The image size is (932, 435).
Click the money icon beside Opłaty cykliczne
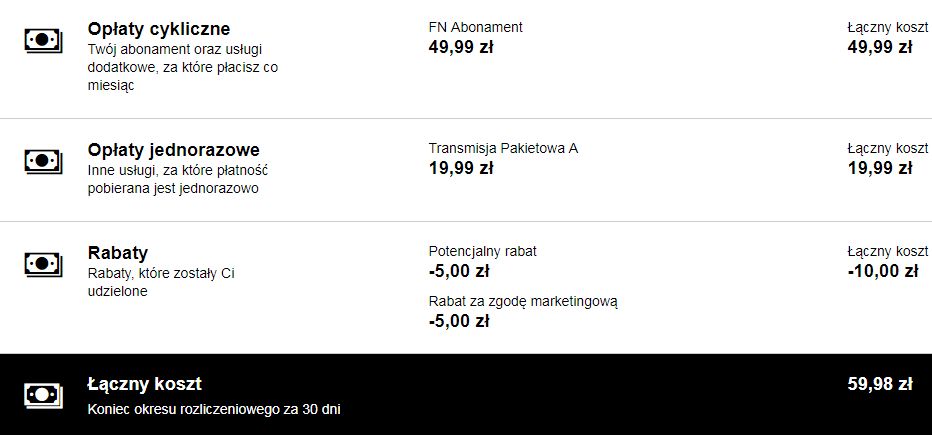pos(42,40)
